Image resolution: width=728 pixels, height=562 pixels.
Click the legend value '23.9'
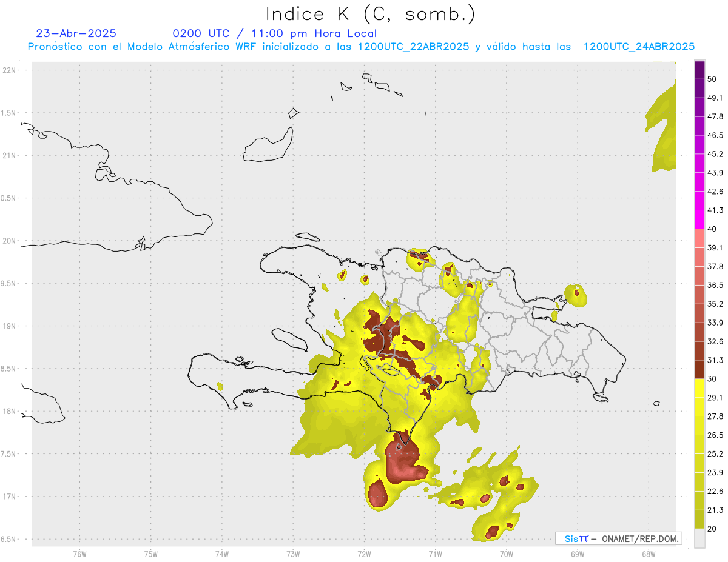click(x=715, y=472)
